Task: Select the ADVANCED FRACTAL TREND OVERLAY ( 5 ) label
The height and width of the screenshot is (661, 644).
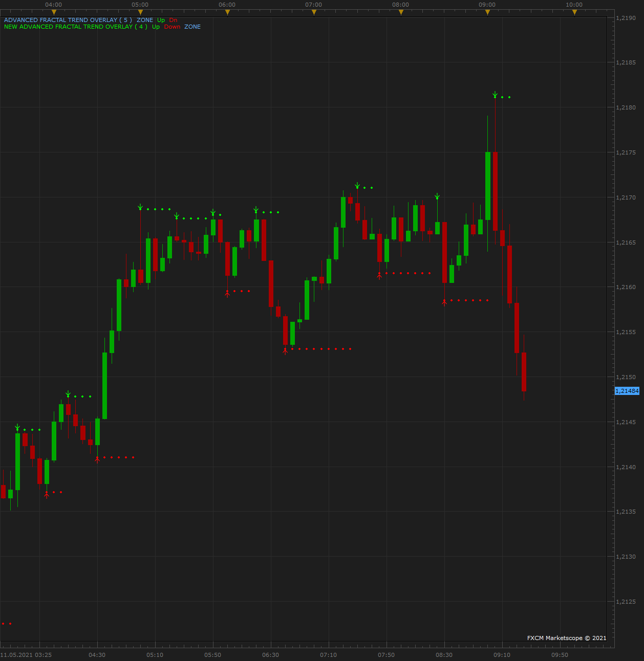Action: point(68,20)
